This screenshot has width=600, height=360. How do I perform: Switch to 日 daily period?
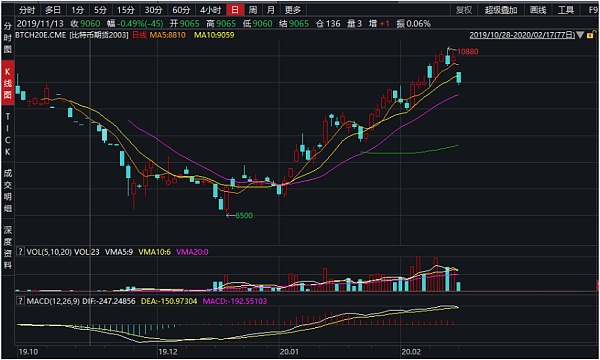235,10
